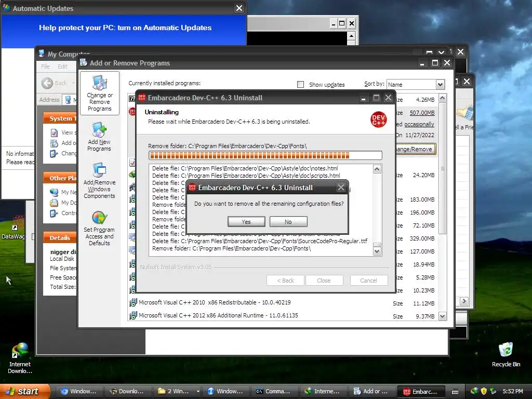Open the Recycle Bin desktop icon

[x=506, y=354]
